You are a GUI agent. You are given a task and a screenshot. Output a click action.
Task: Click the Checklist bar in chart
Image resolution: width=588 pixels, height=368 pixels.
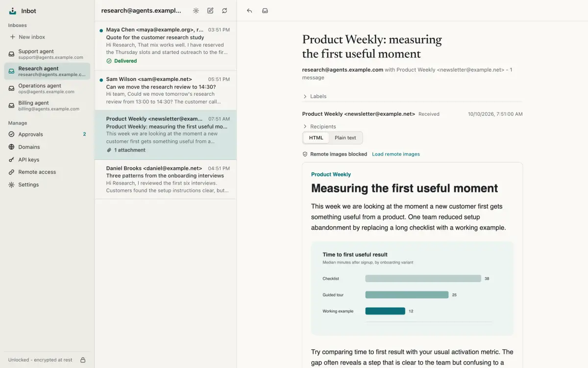click(423, 279)
